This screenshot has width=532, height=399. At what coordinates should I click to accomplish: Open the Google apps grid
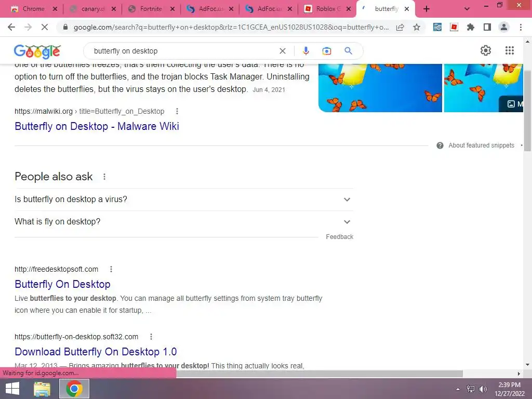[509, 50]
